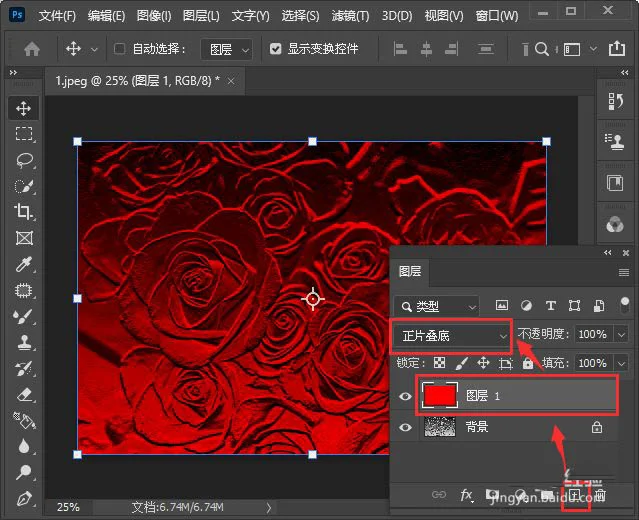Click align horizontal centers icon

tap(426, 49)
